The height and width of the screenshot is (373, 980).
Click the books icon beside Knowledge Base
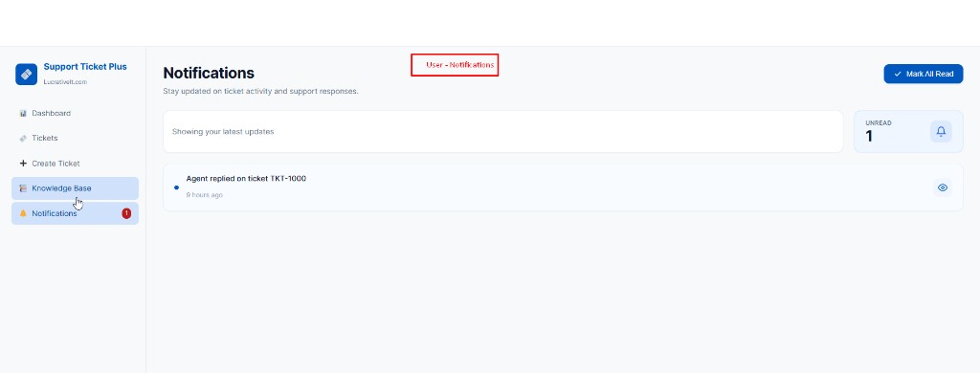tap(23, 188)
